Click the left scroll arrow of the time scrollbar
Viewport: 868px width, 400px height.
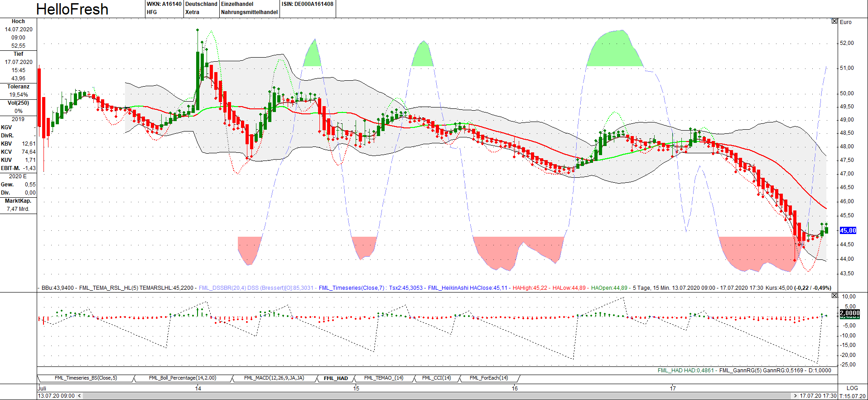coord(79,396)
